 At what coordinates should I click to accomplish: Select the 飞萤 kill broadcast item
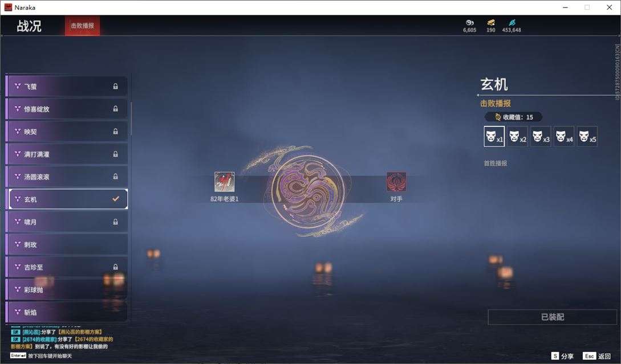pos(67,86)
